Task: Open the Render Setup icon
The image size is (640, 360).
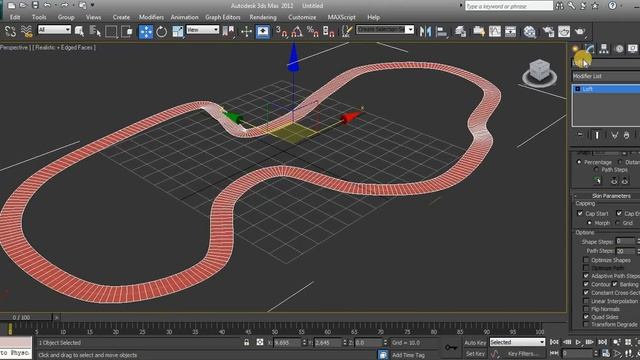Action: click(x=548, y=31)
